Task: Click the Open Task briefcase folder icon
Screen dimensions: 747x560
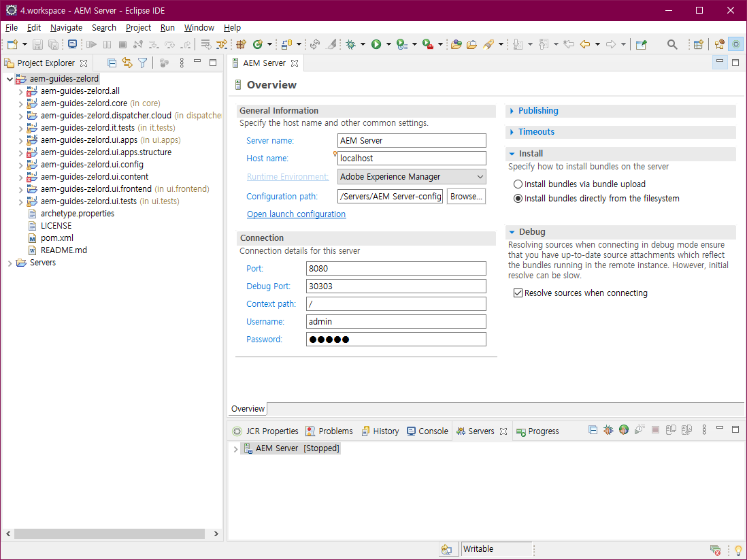Action: point(471,44)
